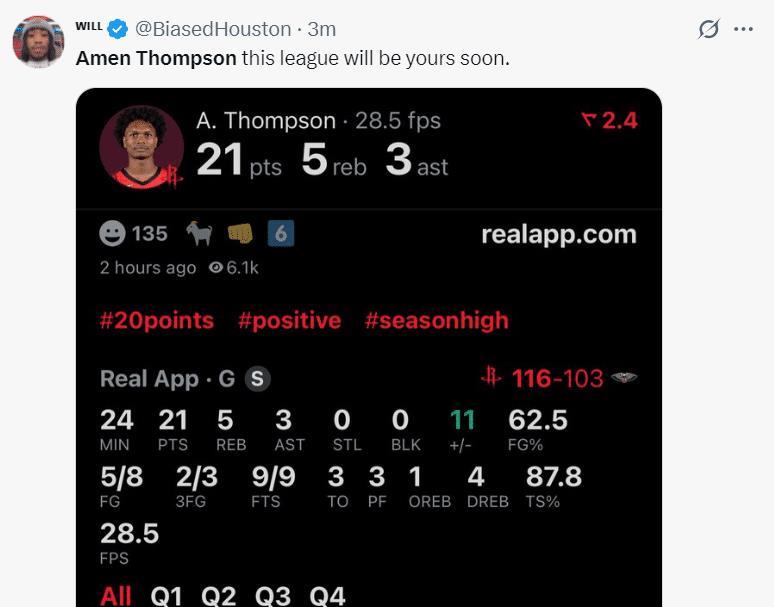Click the blue verified badge
Screen dimensions: 774x607
click(117, 29)
